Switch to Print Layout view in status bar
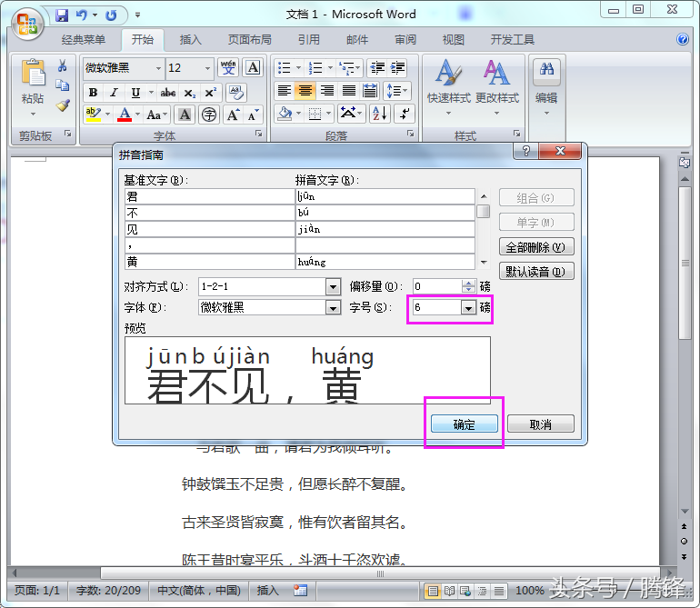Viewport: 700px width, 608px height. point(433,591)
